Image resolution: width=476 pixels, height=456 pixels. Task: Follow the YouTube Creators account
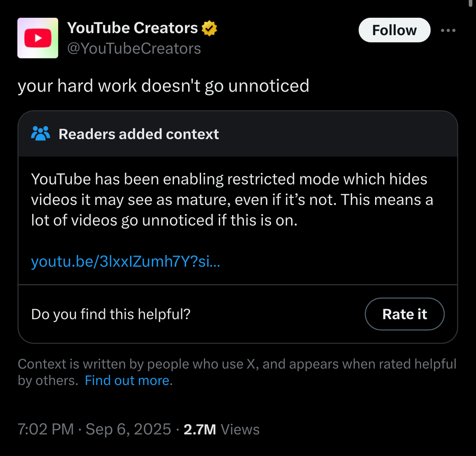pos(394,30)
